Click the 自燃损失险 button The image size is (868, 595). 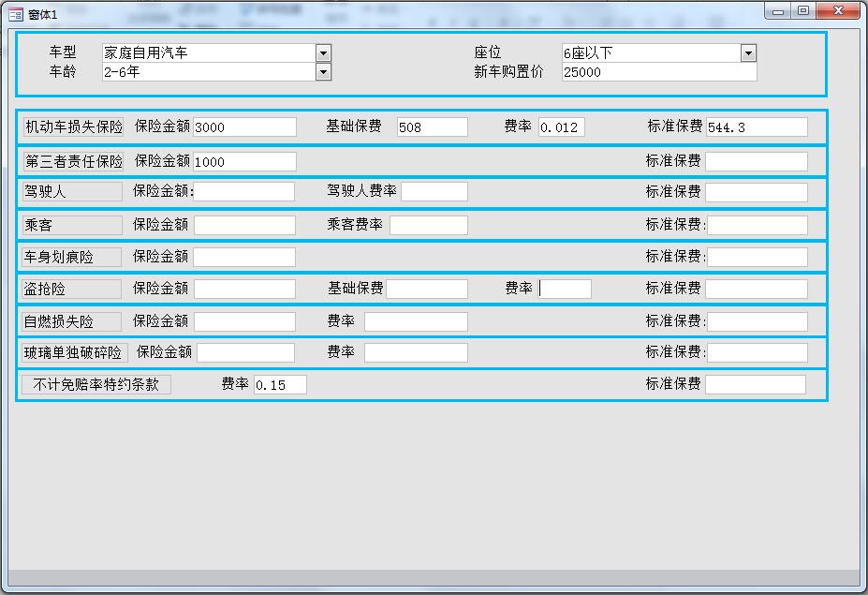71,322
